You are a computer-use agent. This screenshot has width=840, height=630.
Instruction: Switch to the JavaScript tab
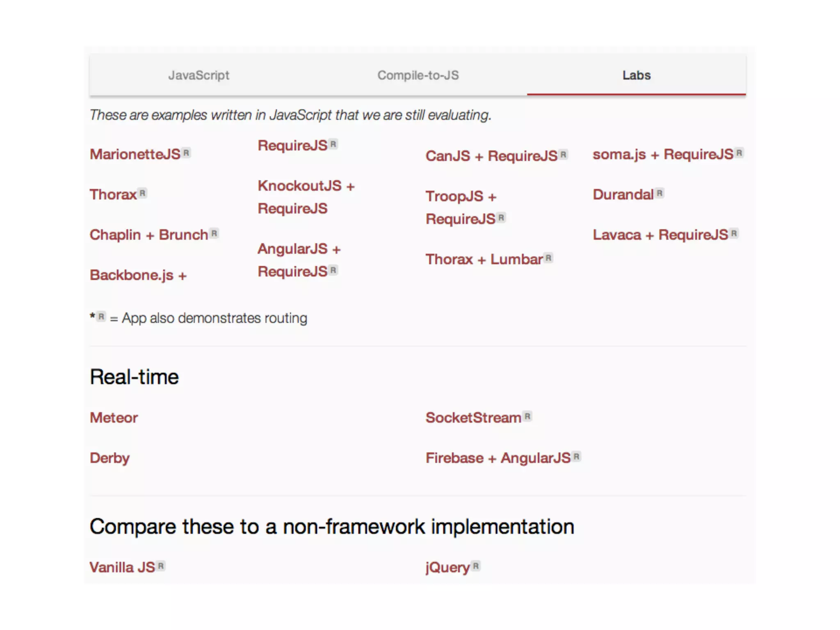199,75
